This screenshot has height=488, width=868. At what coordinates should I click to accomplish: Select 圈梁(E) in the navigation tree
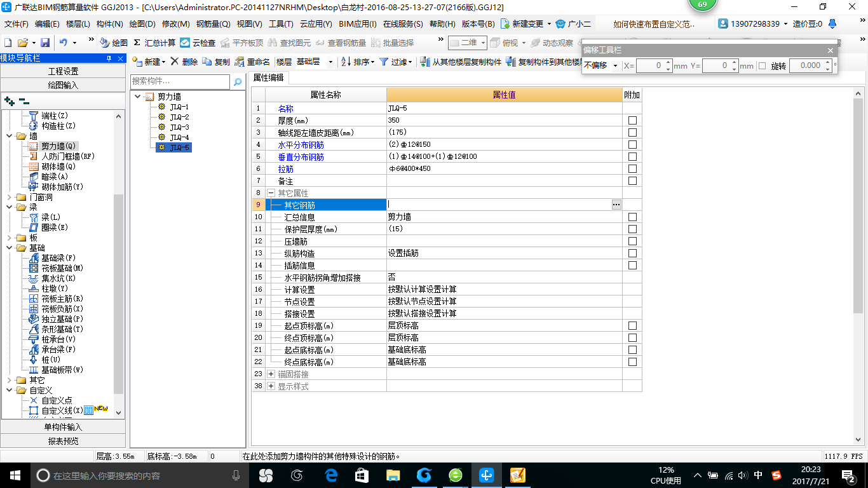55,227
